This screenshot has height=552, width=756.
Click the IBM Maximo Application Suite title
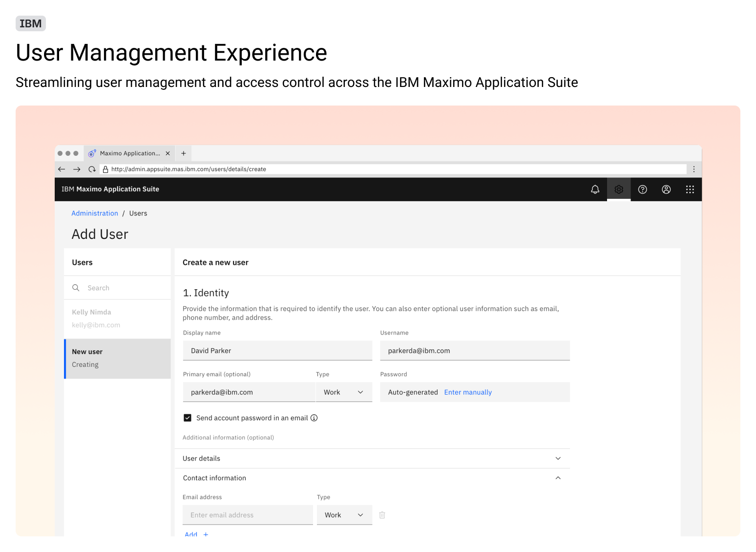point(110,189)
